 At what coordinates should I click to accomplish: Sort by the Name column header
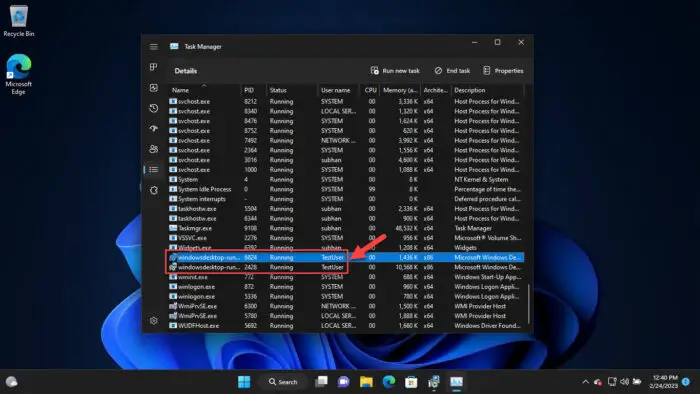204,90
